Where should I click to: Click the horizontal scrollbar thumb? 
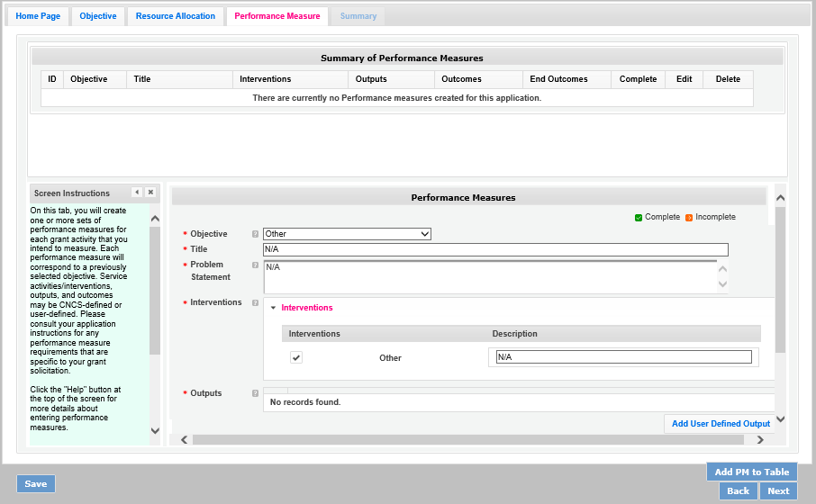point(467,440)
